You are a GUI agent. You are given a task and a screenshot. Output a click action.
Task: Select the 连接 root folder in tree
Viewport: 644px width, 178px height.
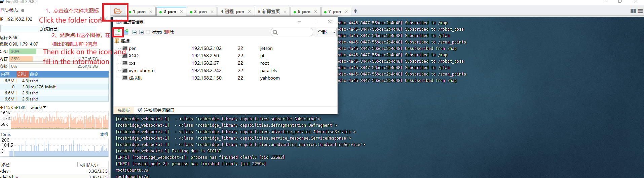point(125,41)
